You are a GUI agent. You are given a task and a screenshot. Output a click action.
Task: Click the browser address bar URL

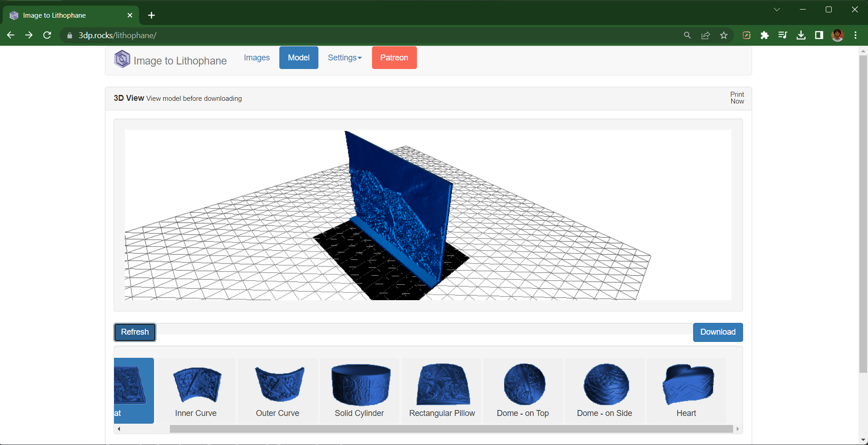[118, 35]
